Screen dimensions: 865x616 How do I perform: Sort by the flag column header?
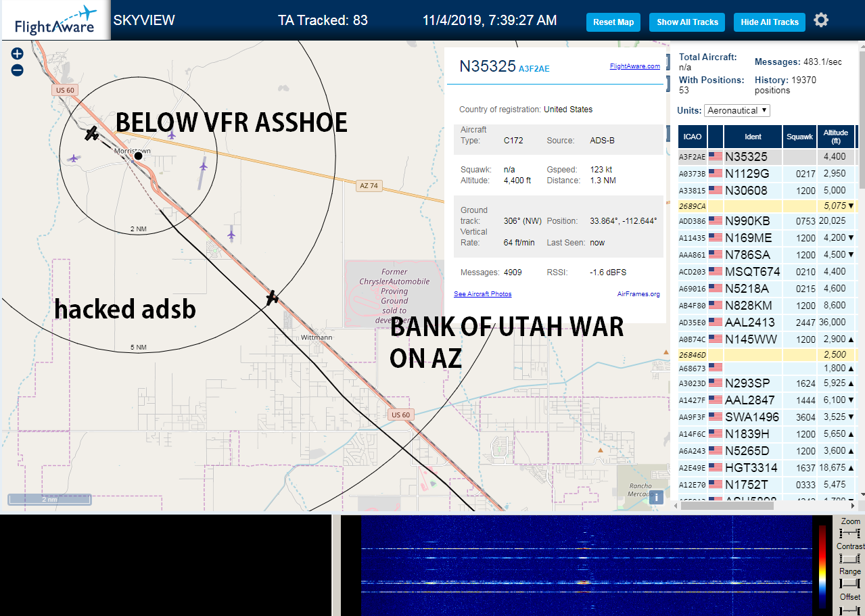[x=716, y=137]
